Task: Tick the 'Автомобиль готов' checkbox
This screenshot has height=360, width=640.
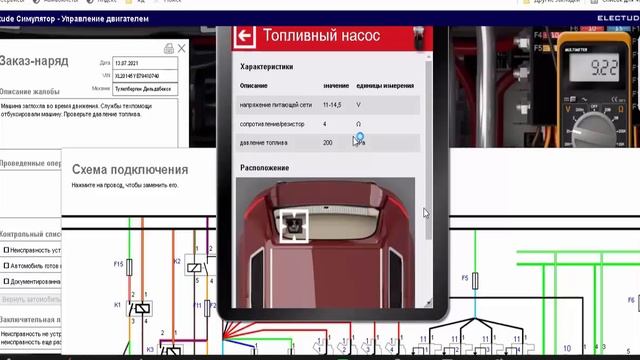Action: 6,266
